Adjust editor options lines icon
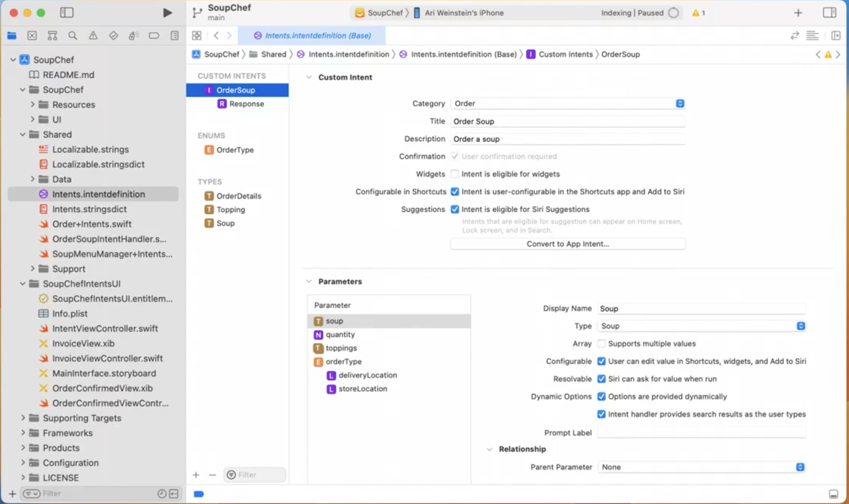Image resolution: width=849 pixels, height=504 pixels. pyautogui.click(x=812, y=35)
